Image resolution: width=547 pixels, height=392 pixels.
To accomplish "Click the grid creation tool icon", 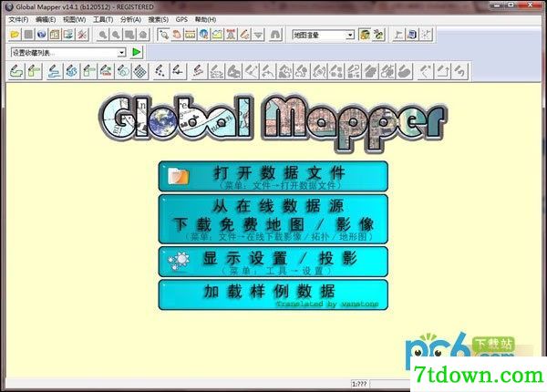I will coord(140,71).
